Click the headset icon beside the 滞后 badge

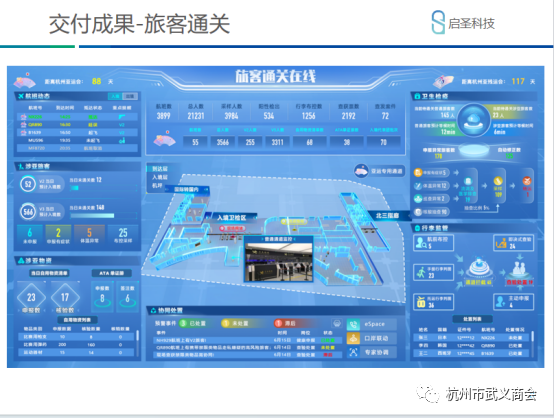[337, 323]
